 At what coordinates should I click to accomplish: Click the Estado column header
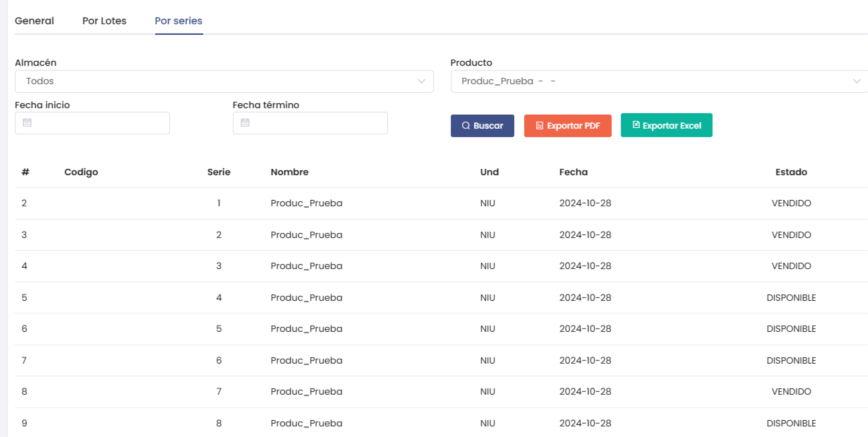(791, 172)
